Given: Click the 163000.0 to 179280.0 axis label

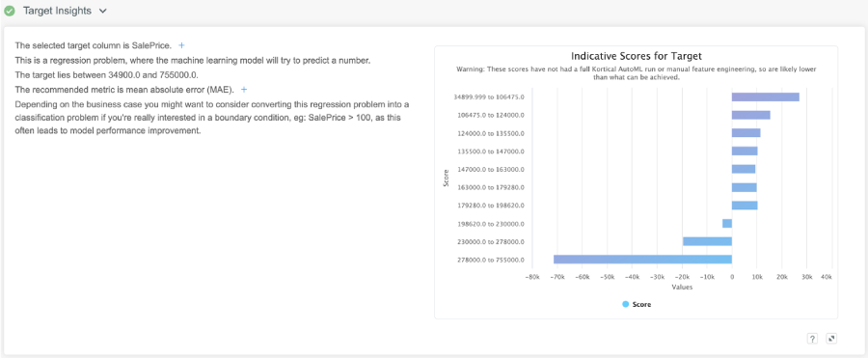Looking at the screenshot, I should (x=491, y=187).
